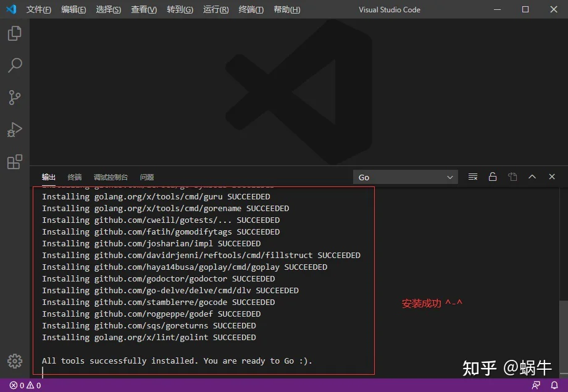Show errors and warnings from status bar
Image resolution: width=568 pixels, height=392 pixels.
coord(25,385)
